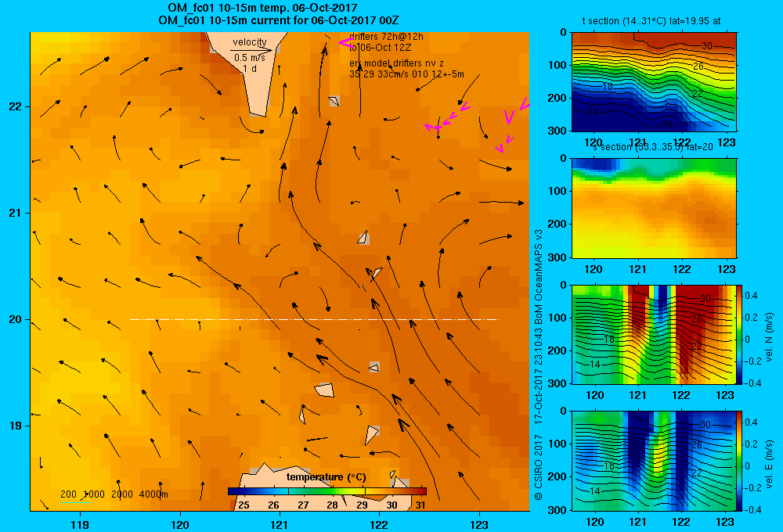Click the 0.4 tick on the vel. N color scale
Screen dimensions: 783x532
pos(751,296)
